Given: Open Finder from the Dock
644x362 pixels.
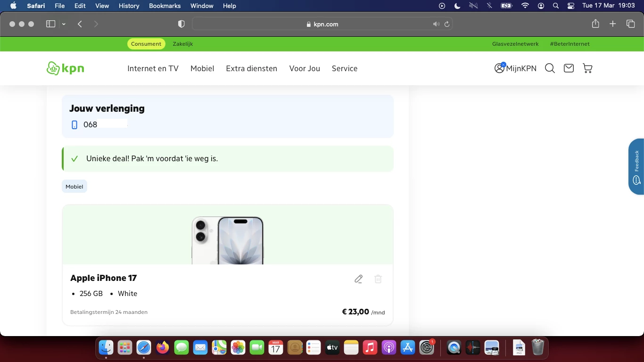Looking at the screenshot, I should (x=106, y=348).
